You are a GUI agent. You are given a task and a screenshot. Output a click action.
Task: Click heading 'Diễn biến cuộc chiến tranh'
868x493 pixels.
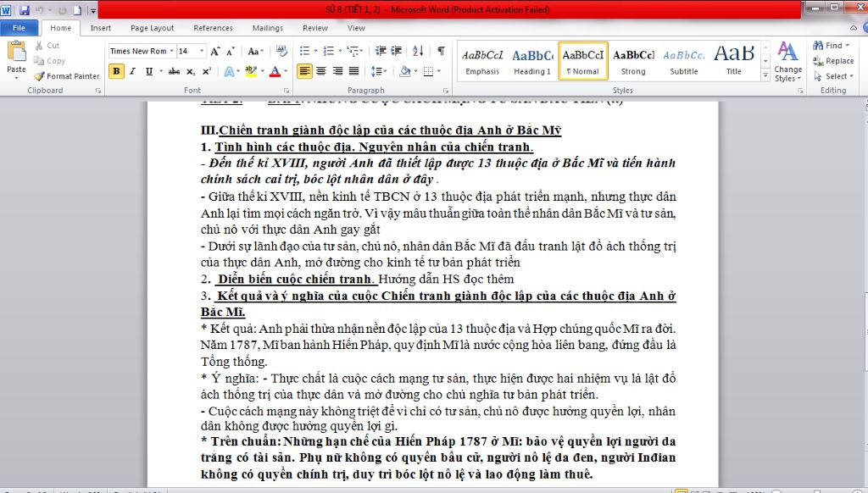pos(295,279)
